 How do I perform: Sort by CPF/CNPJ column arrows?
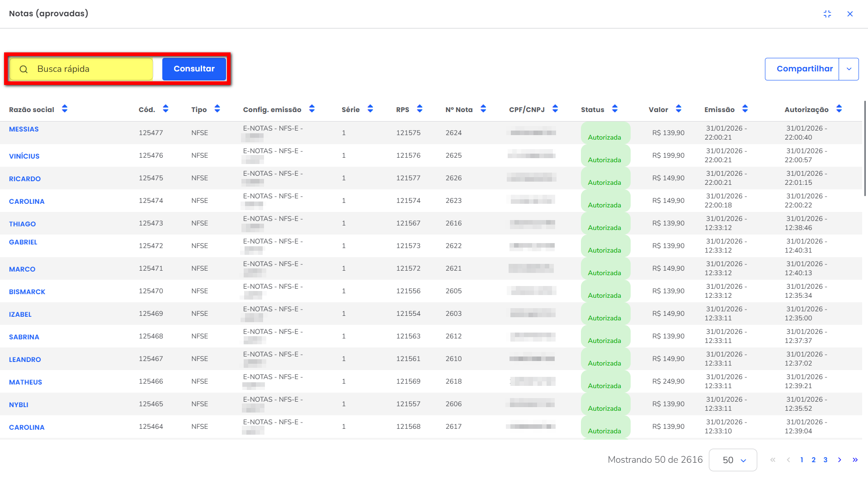pos(555,109)
